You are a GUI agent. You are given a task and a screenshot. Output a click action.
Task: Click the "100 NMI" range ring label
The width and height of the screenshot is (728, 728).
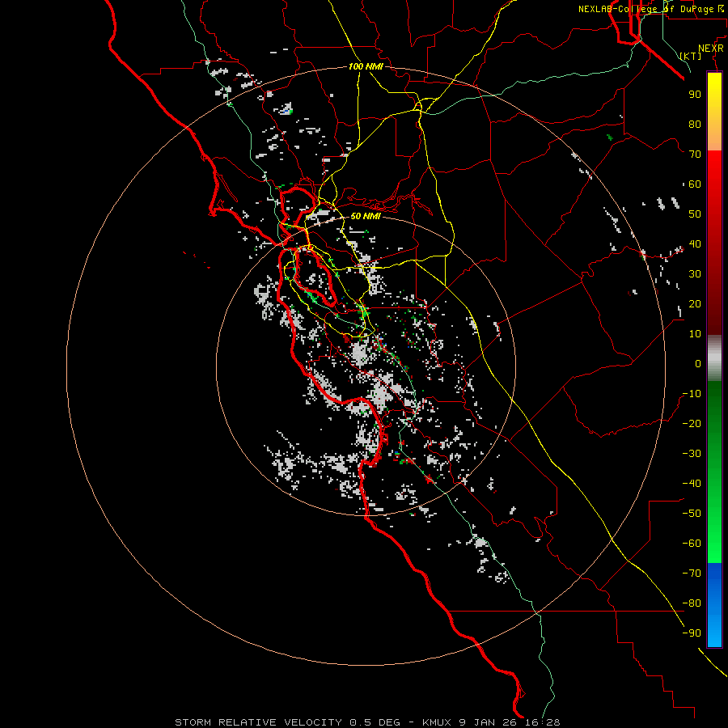pos(366,66)
